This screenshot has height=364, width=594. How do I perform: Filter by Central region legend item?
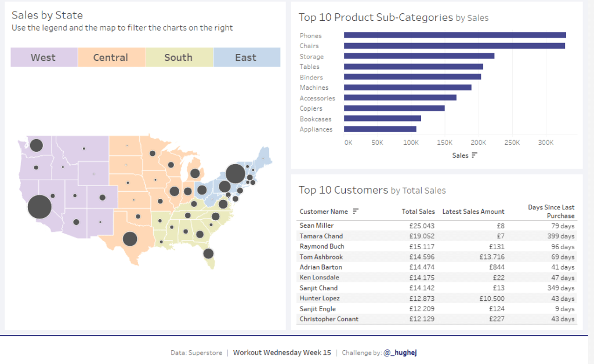(111, 57)
